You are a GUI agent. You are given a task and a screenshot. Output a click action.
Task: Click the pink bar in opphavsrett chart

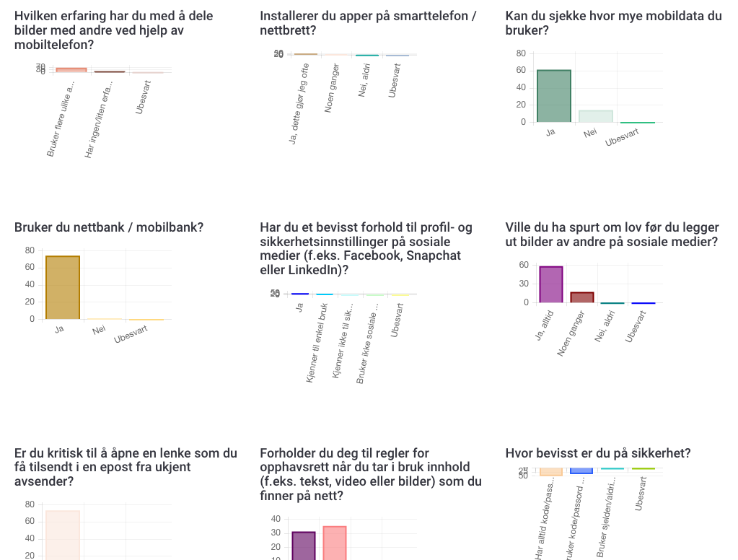pyautogui.click(x=335, y=543)
